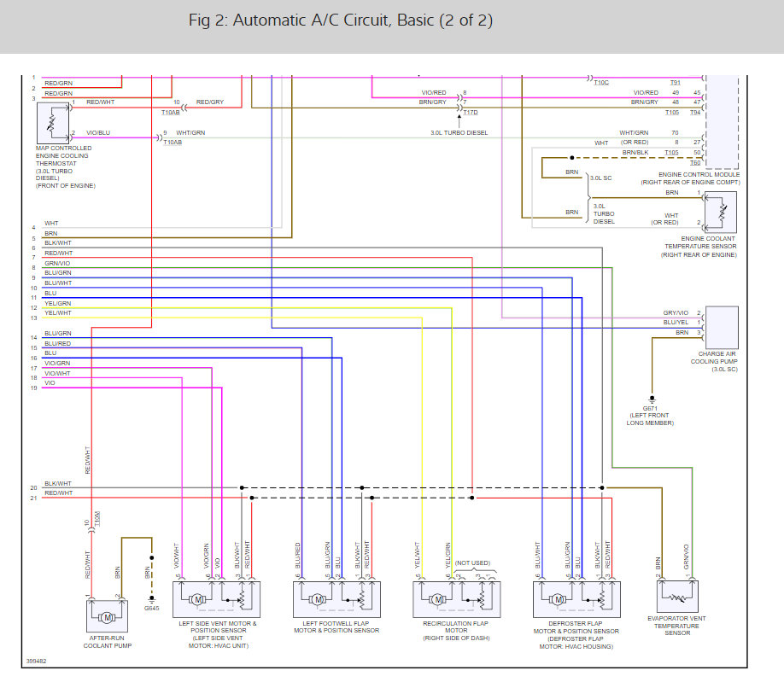Screen dimensions: 784x682
Task: Select 'EVAPORATOR VENT TEMPERATURE SENSOR' caption
Action: [x=676, y=626]
